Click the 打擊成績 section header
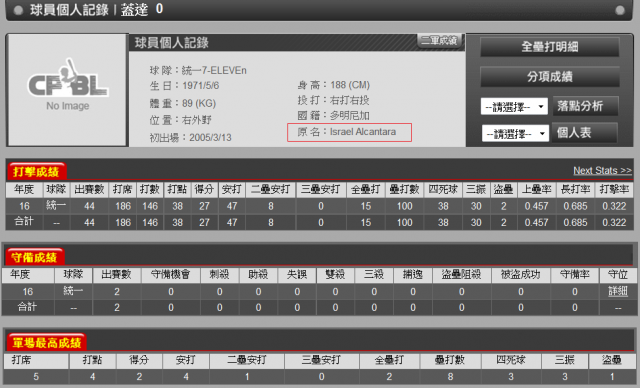This screenshot has width=640, height=388. pos(36,172)
